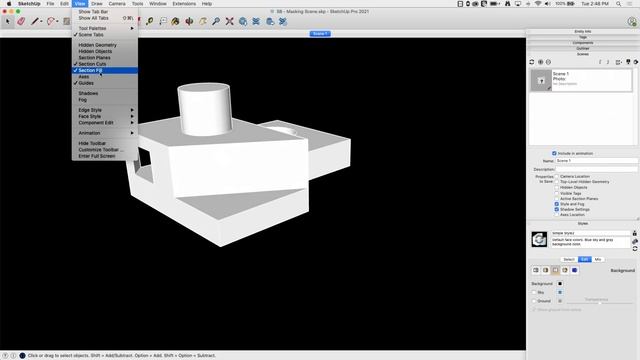Viewport: 640px width, 360px height.
Task: Select the Zoom magnifier tool
Action: (216, 21)
